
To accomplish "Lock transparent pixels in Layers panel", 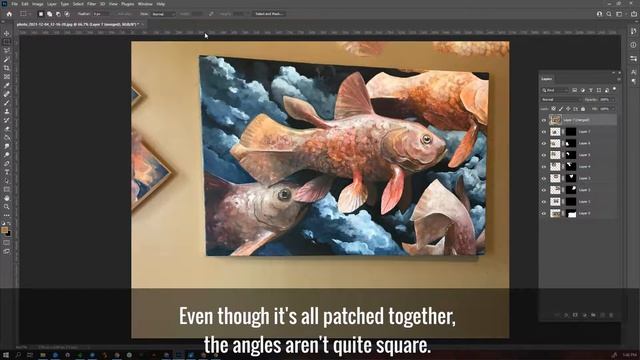I will coord(553,109).
